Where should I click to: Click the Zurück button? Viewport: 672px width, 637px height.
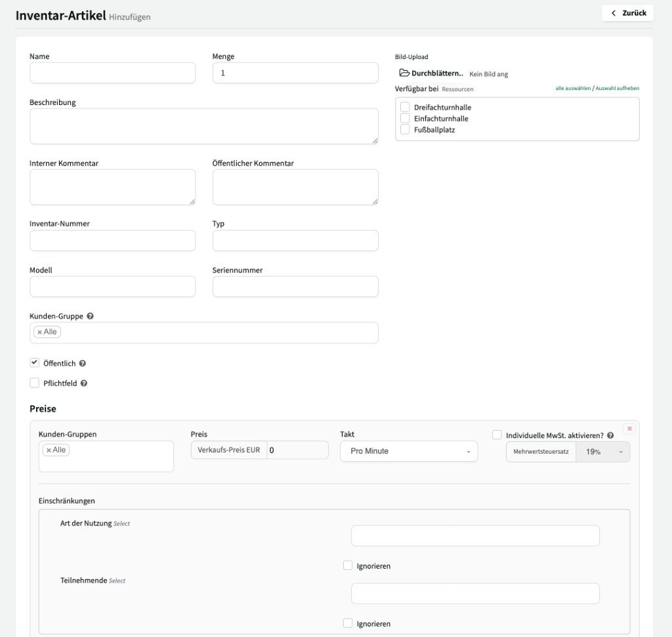(627, 13)
